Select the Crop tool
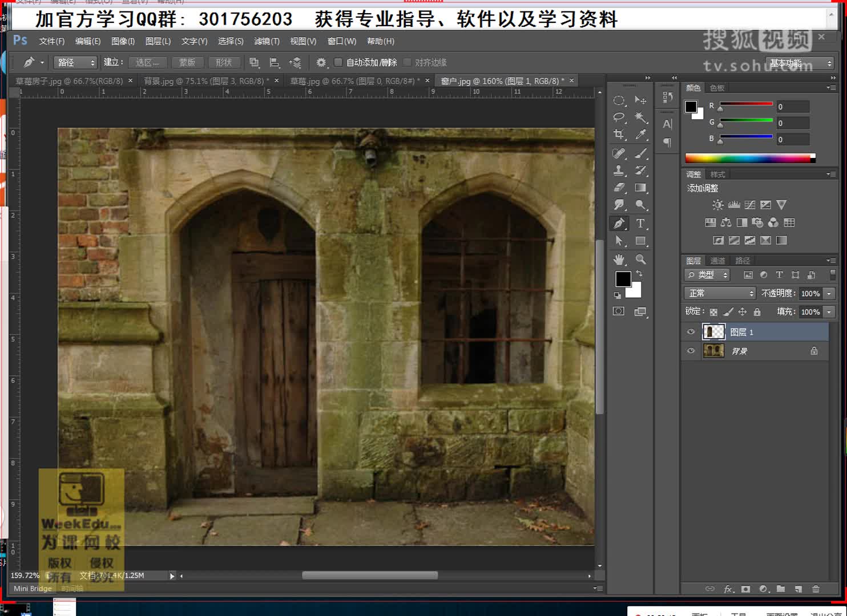Screen dimensions: 847x616 619,135
